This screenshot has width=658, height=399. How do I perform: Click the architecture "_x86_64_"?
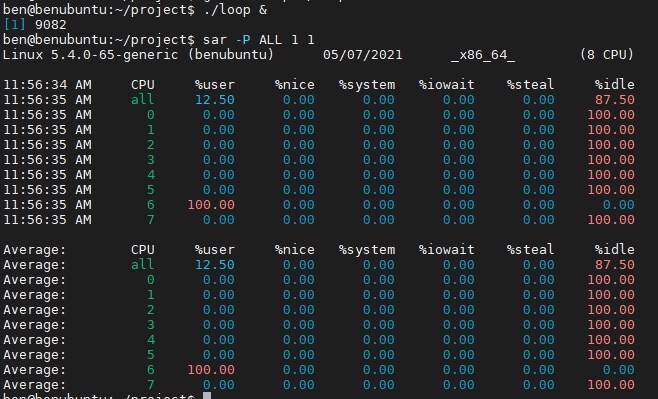[x=483, y=55]
